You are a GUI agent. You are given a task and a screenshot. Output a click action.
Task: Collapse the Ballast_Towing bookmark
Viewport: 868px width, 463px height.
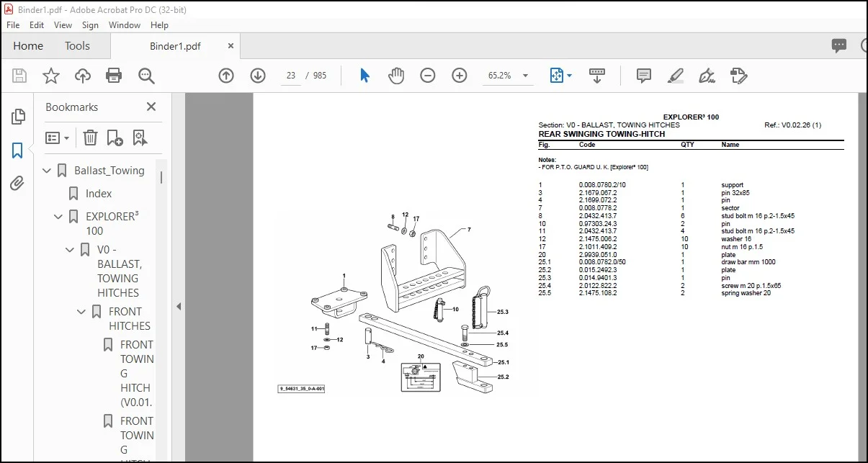pos(48,171)
